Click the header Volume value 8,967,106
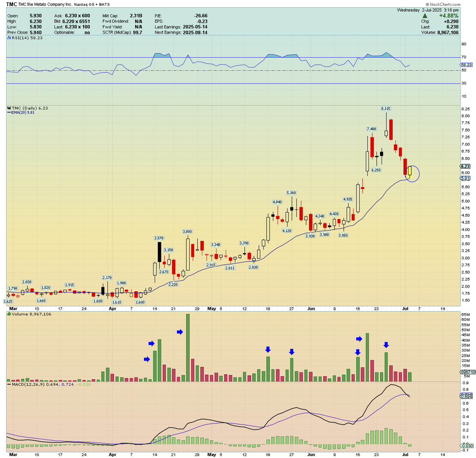The width and height of the screenshot is (476, 458). pyautogui.click(x=448, y=33)
